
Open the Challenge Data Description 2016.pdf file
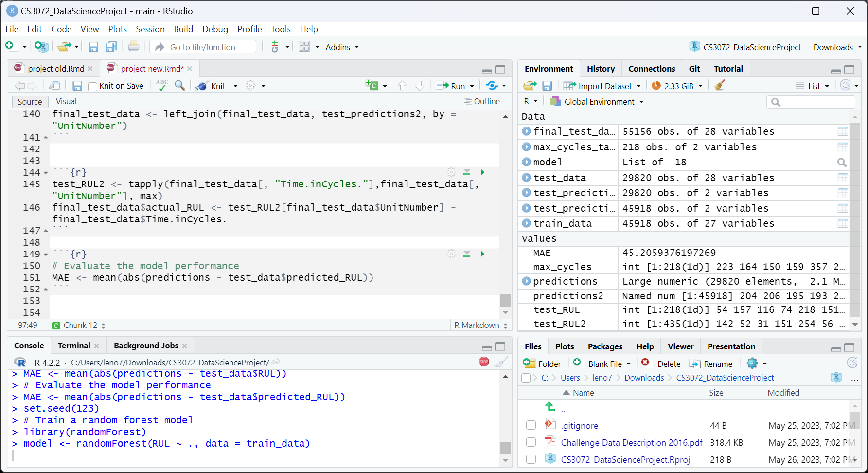632,442
